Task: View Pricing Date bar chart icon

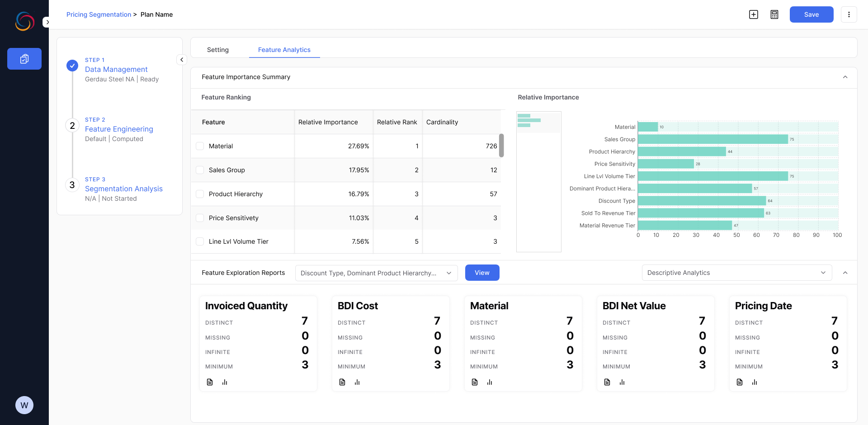Action: [x=755, y=382]
